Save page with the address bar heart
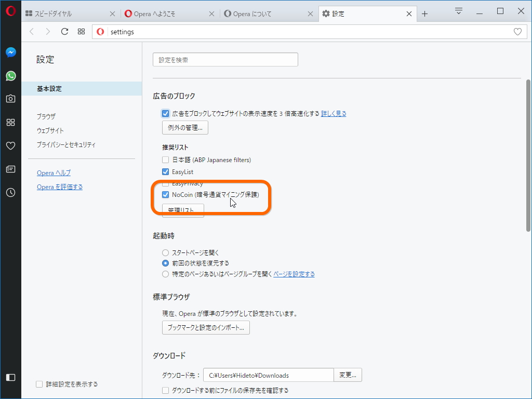 click(517, 31)
